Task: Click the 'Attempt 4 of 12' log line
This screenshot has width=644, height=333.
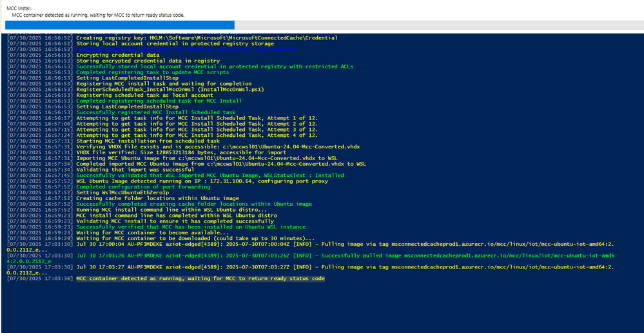Action: coord(197,136)
